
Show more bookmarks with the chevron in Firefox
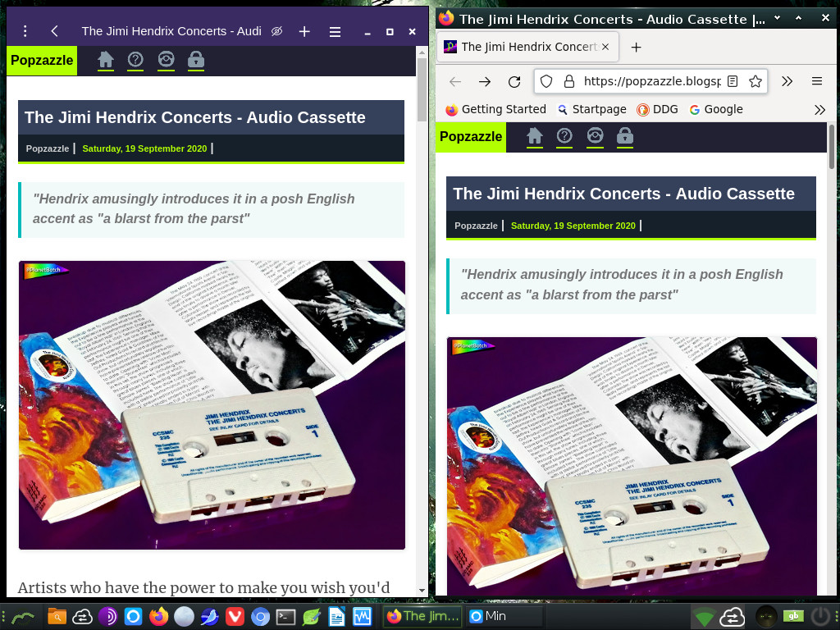pyautogui.click(x=819, y=110)
